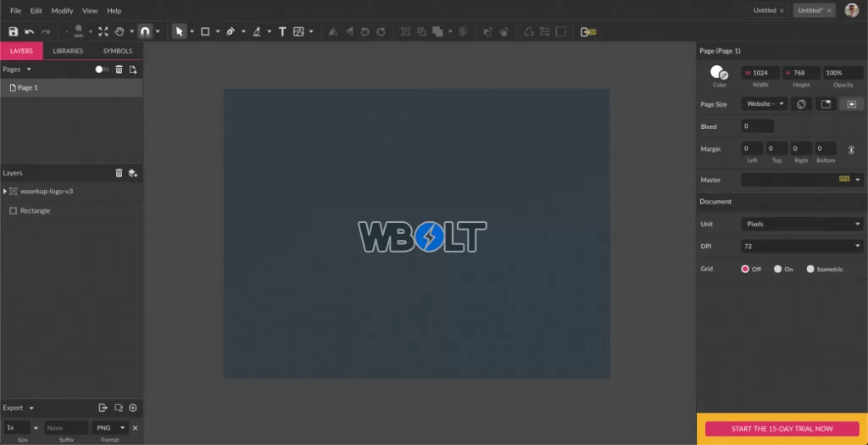
Task: Open the PNG export format dropdown
Action: click(110, 428)
